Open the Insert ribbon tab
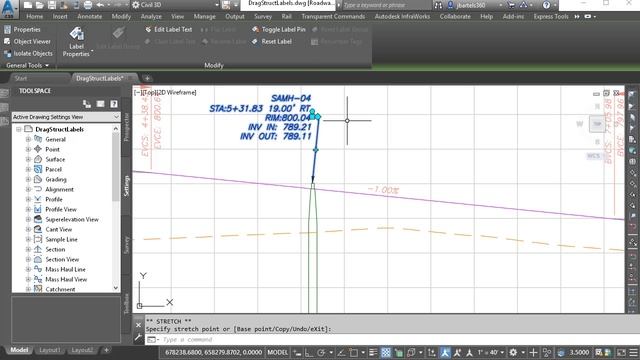The height and width of the screenshot is (360, 640). point(60,17)
